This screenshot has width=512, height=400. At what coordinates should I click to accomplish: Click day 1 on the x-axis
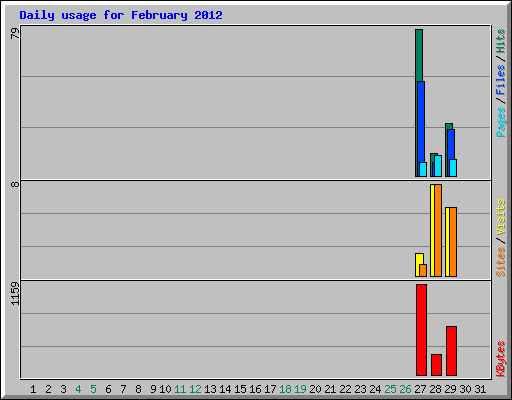click(x=33, y=389)
